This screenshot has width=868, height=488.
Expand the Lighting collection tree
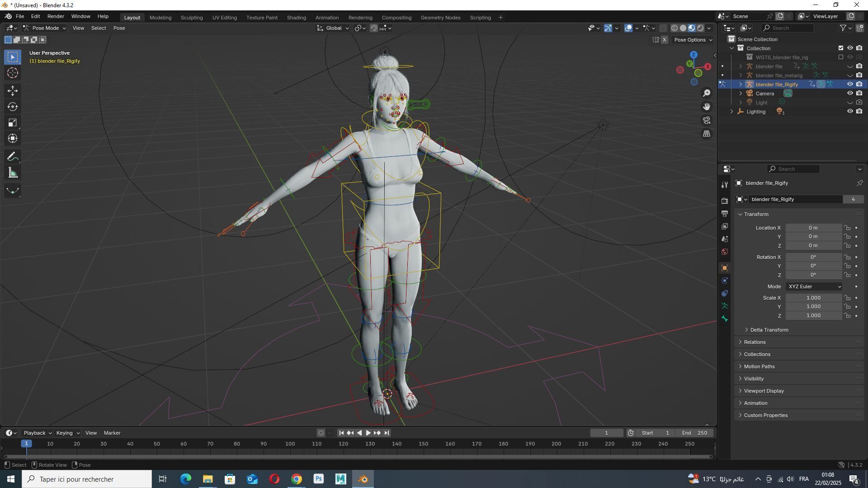tap(732, 111)
